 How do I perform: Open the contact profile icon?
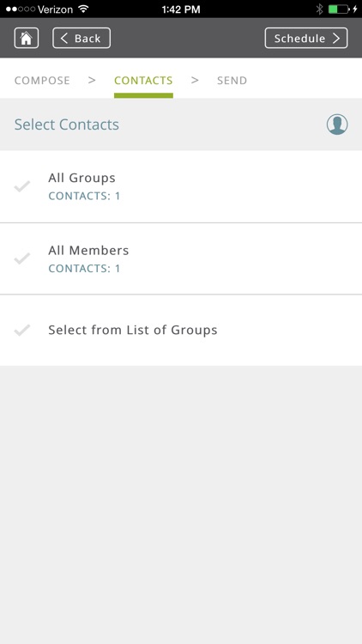(x=337, y=125)
